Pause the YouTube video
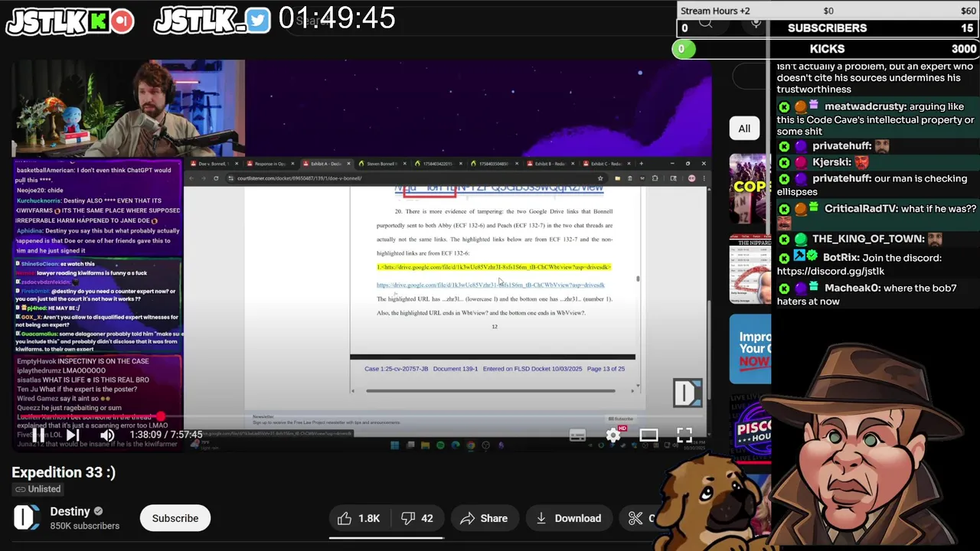This screenshot has width=980, height=551. pos(38,435)
